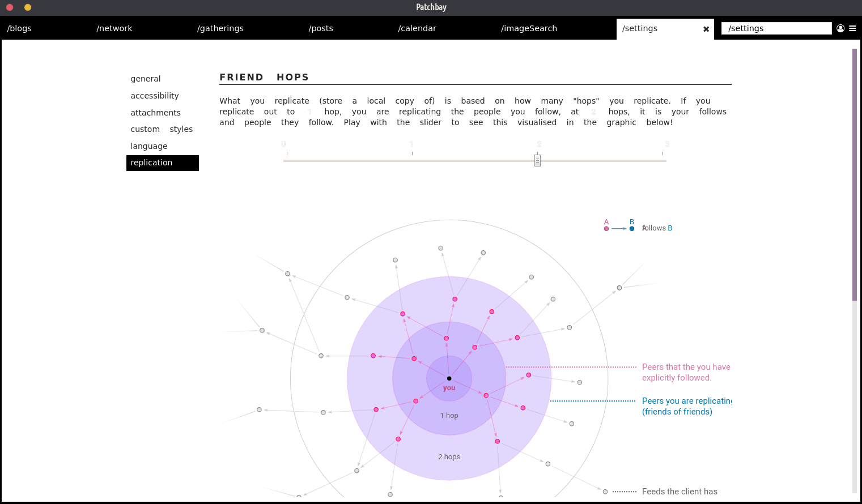
Task: Select the /calendar tab
Action: 417,28
